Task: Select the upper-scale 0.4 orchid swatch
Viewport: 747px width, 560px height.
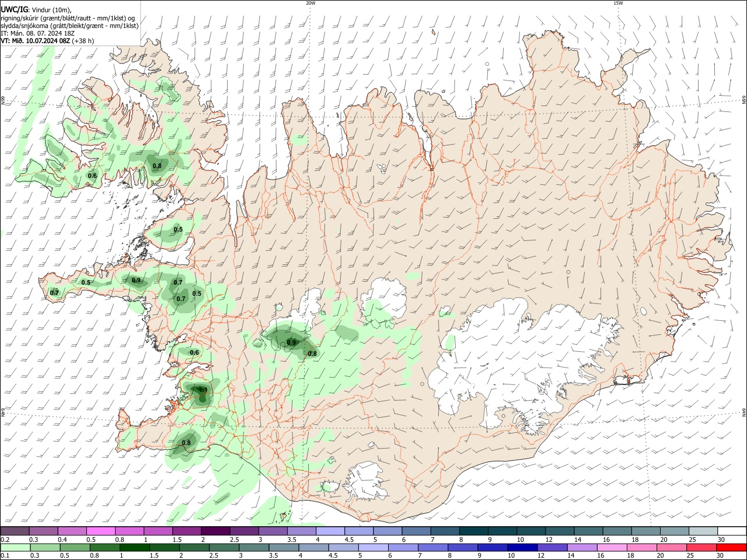Action: point(72,531)
